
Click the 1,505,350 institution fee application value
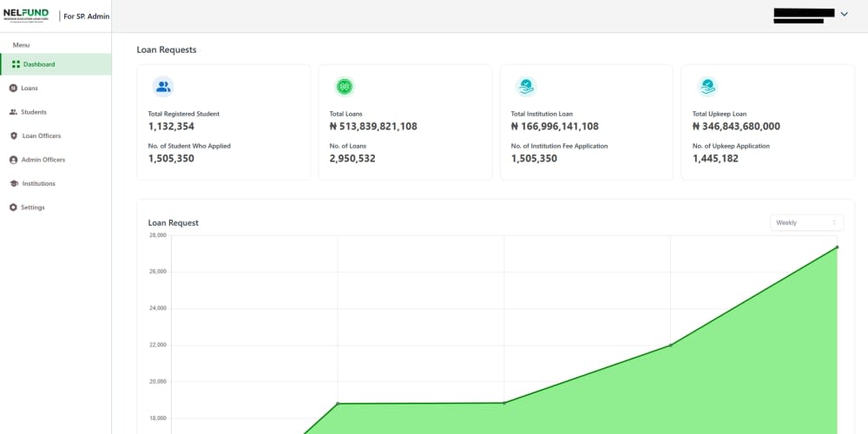tap(534, 158)
